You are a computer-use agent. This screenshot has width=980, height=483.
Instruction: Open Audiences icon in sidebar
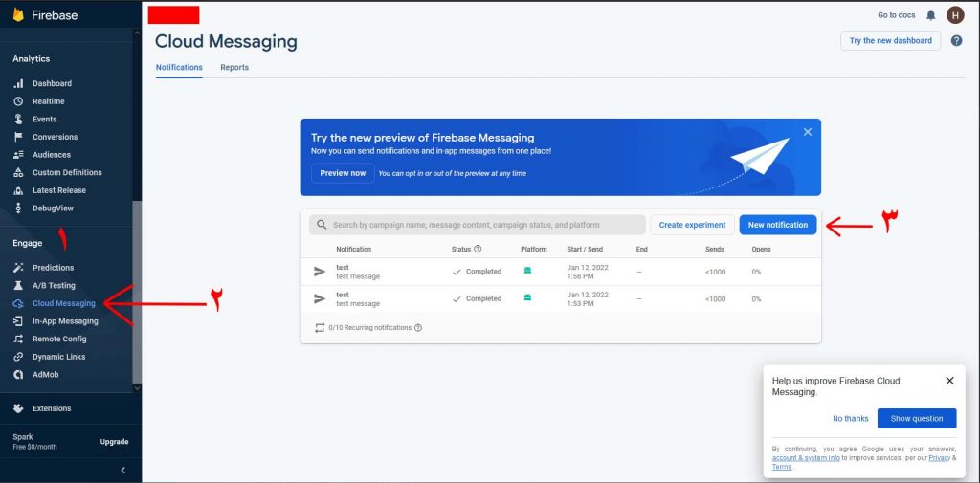coord(19,154)
